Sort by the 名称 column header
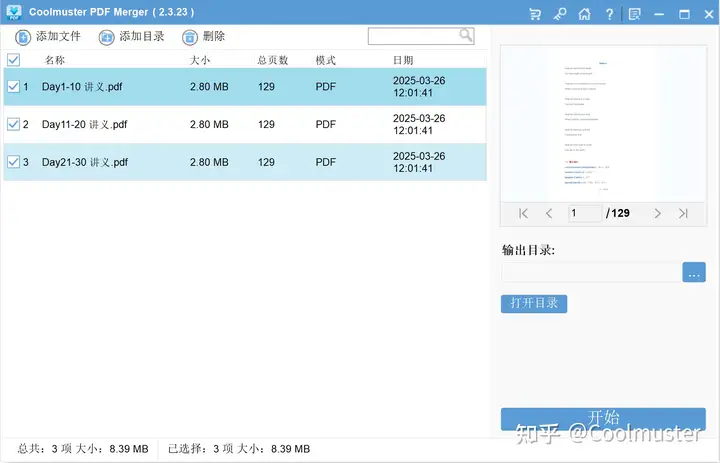 tap(55, 60)
